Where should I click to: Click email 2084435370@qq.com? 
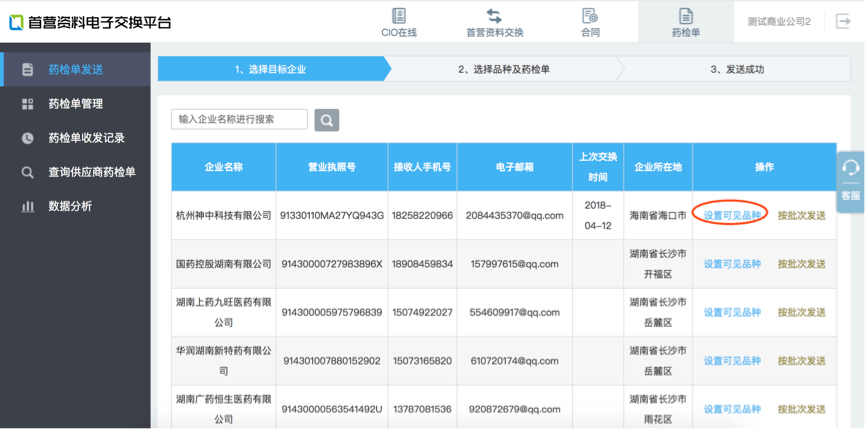[514, 216]
